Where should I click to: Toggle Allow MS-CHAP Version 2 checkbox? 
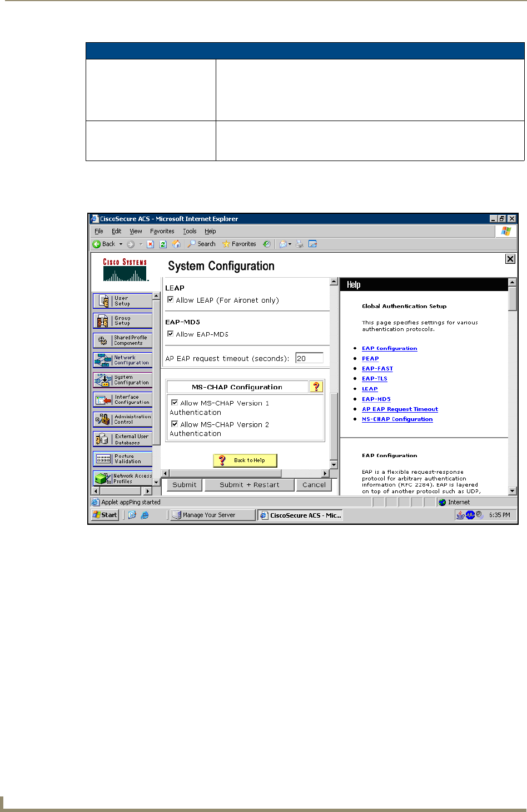pos(175,423)
